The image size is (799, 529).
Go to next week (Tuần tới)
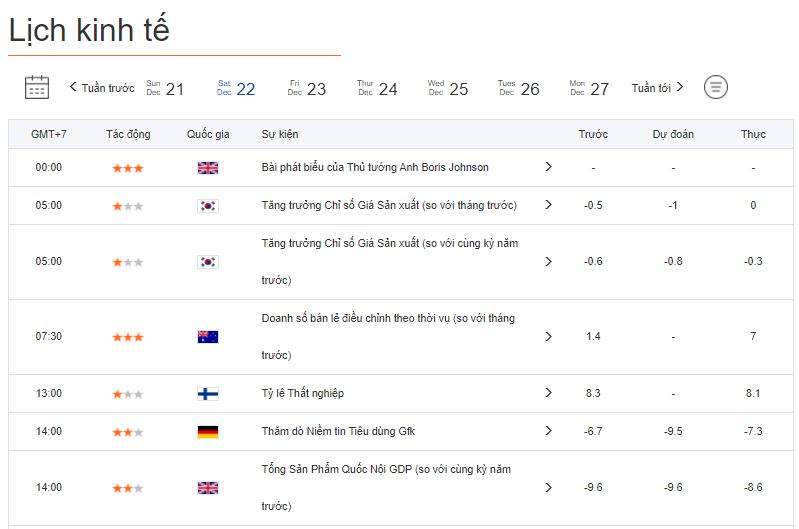click(x=658, y=88)
